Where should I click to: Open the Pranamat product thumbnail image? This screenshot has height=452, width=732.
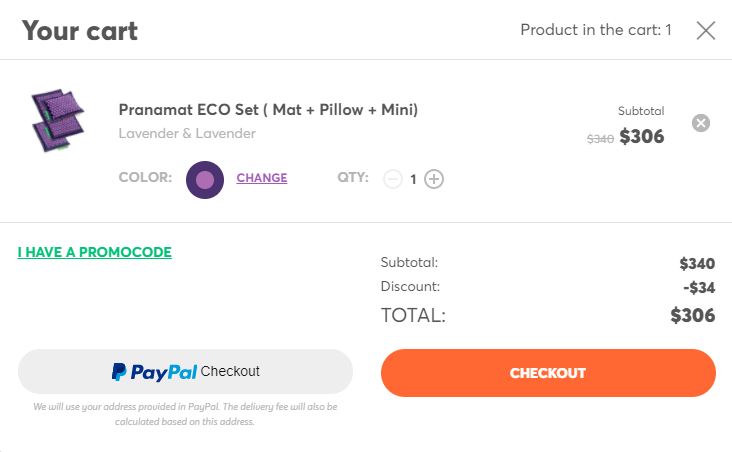pyautogui.click(x=57, y=122)
